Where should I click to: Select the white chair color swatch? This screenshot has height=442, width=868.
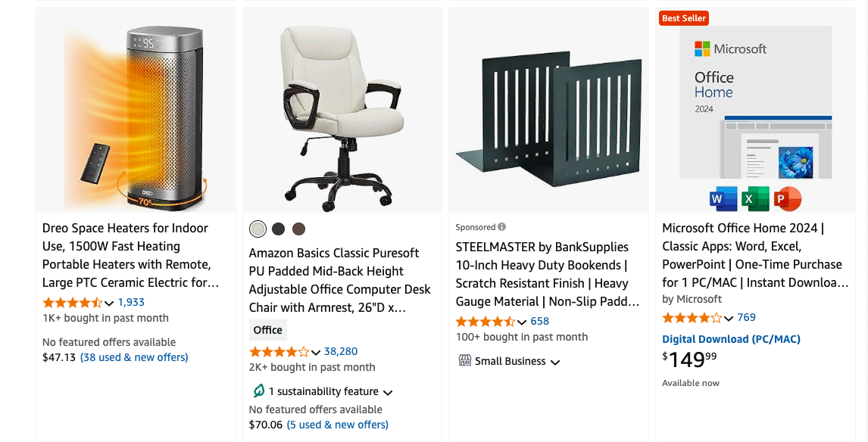258,229
